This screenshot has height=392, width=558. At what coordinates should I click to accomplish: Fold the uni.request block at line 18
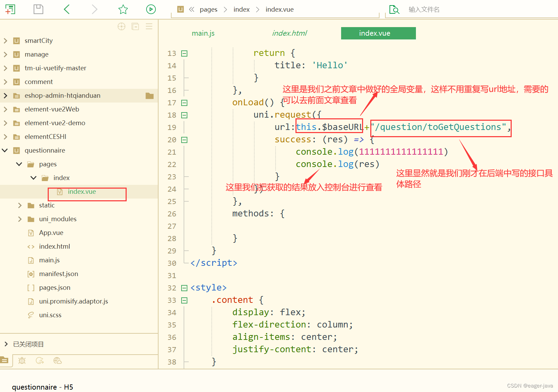184,115
